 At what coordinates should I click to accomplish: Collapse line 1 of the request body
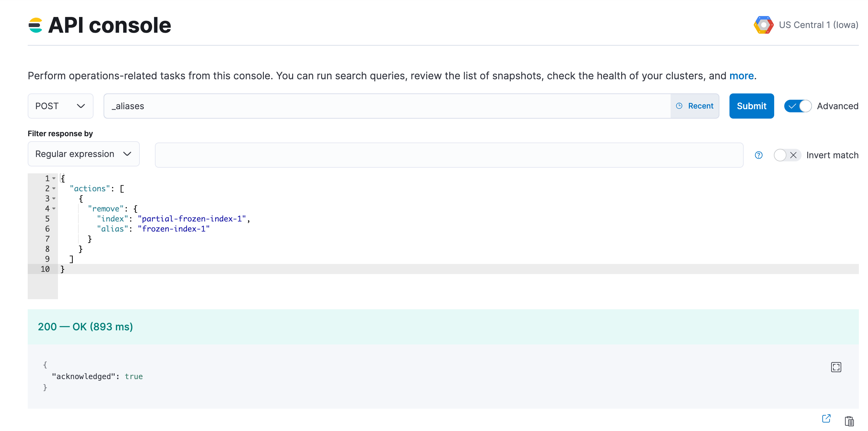(54, 178)
